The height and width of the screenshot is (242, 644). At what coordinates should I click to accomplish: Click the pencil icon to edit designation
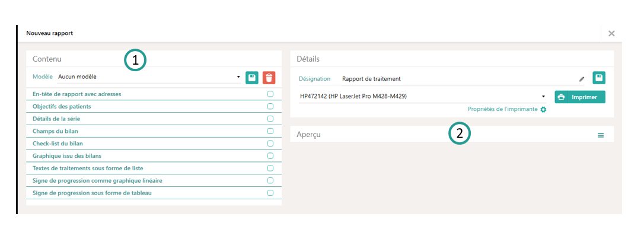(x=582, y=79)
